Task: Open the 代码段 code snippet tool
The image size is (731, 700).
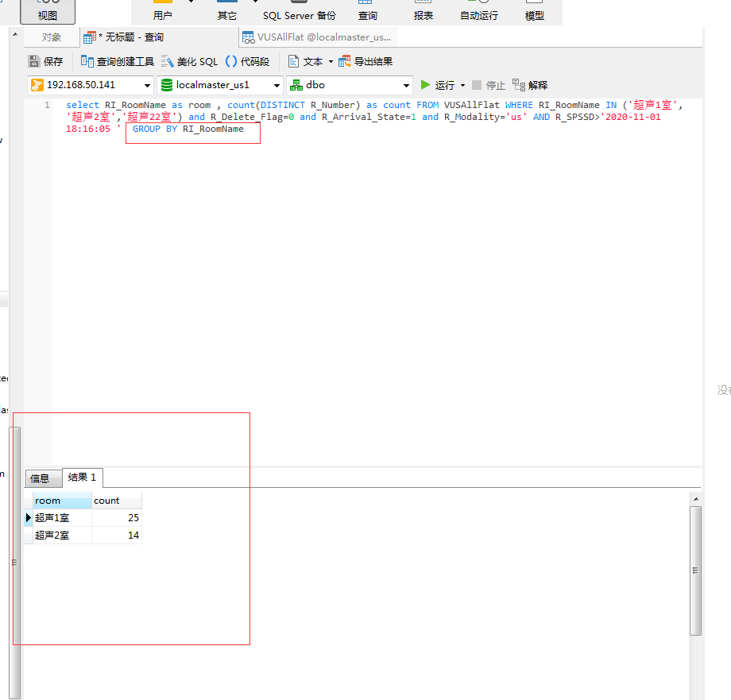Action: (x=247, y=61)
